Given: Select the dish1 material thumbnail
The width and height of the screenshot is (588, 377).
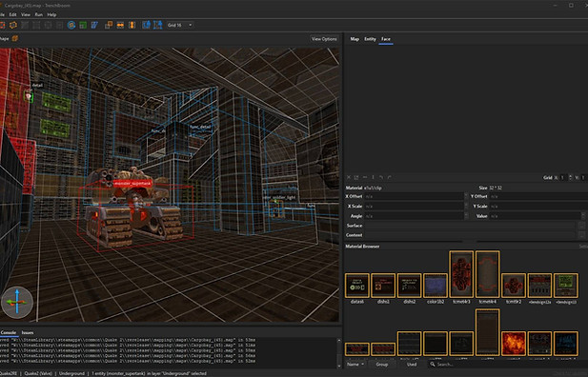Looking at the screenshot, I should pyautogui.click(x=383, y=286).
